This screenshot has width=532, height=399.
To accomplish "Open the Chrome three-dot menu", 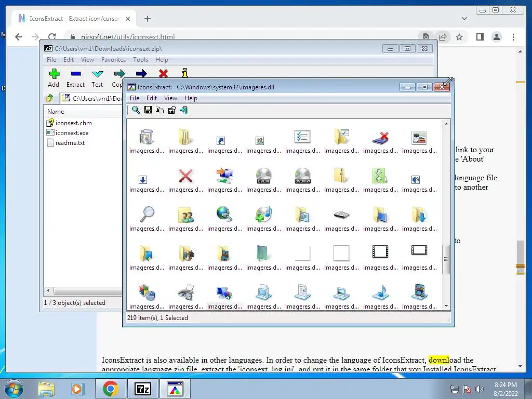I will coord(513,37).
